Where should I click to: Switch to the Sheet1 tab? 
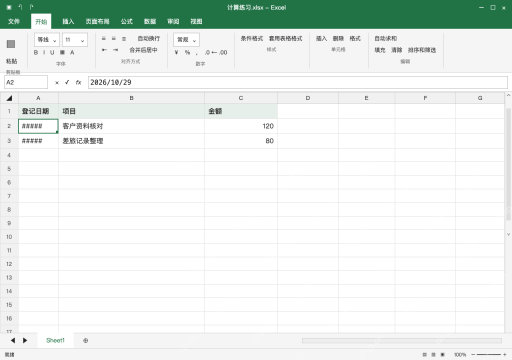coord(55,340)
